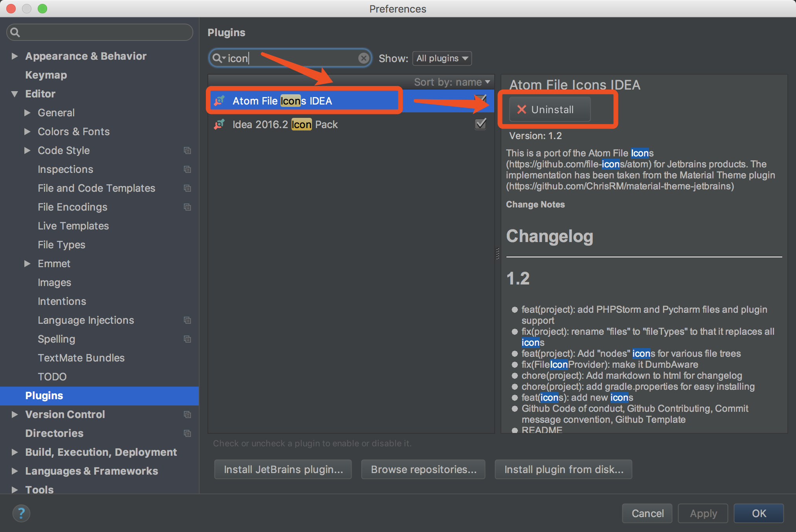The height and width of the screenshot is (532, 796).
Task: Click the Code Style project-level copy icon
Action: click(187, 150)
